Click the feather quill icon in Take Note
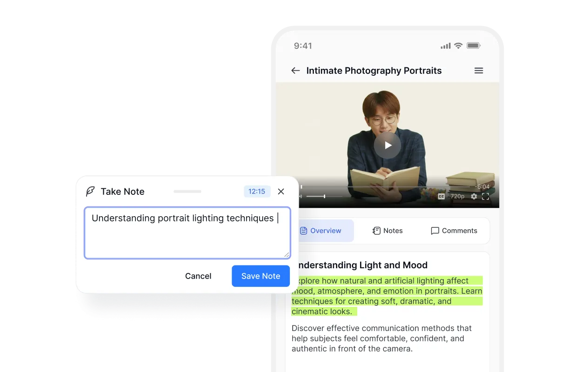The image size is (588, 372). [90, 192]
